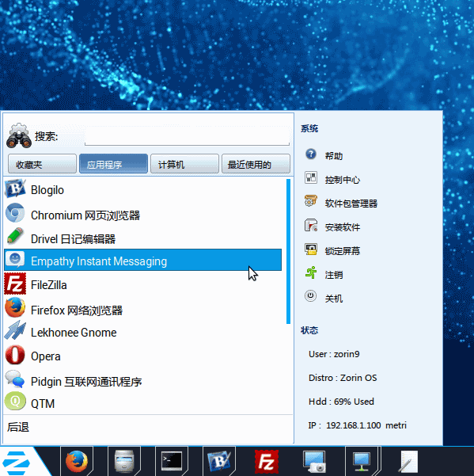Select Lekhonee Gnome text entry

(x=74, y=333)
